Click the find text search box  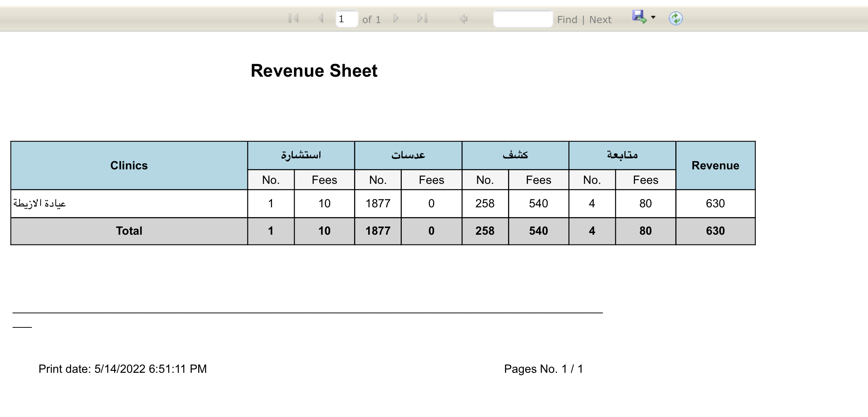tap(523, 19)
